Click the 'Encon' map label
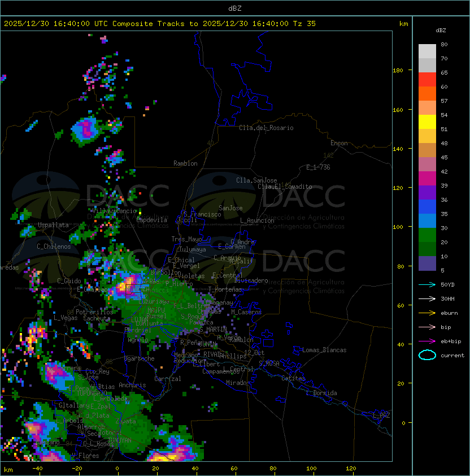The width and height of the screenshot is (470, 476). (x=339, y=143)
